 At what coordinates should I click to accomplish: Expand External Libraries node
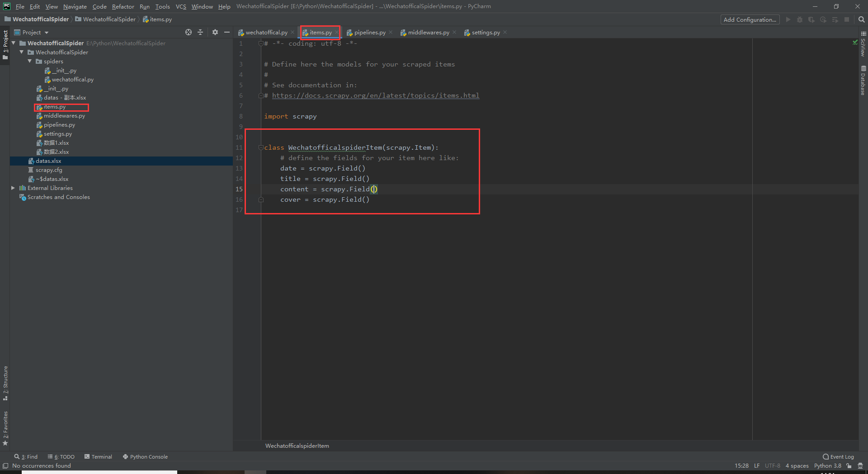pyautogui.click(x=13, y=188)
